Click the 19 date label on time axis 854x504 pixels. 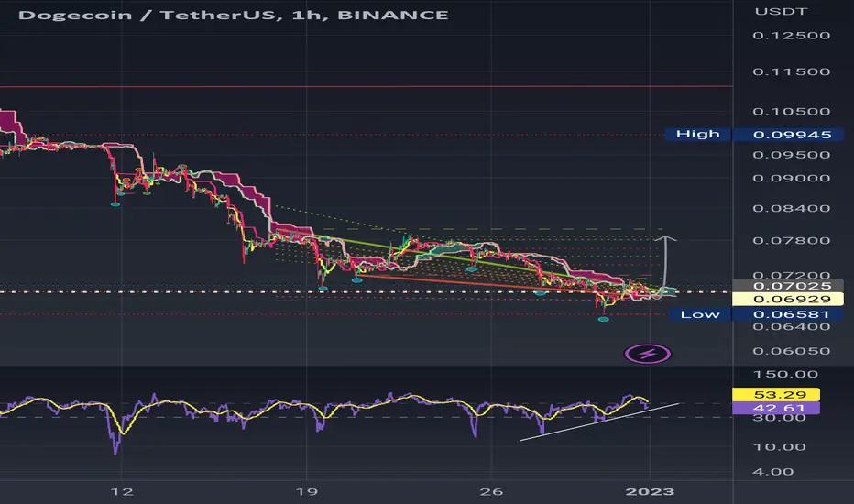click(x=307, y=492)
